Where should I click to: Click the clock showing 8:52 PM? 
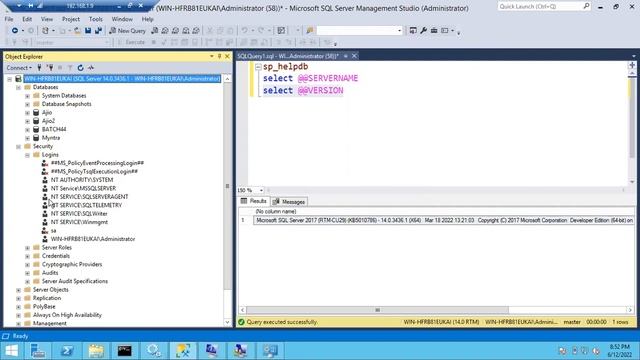click(x=619, y=347)
